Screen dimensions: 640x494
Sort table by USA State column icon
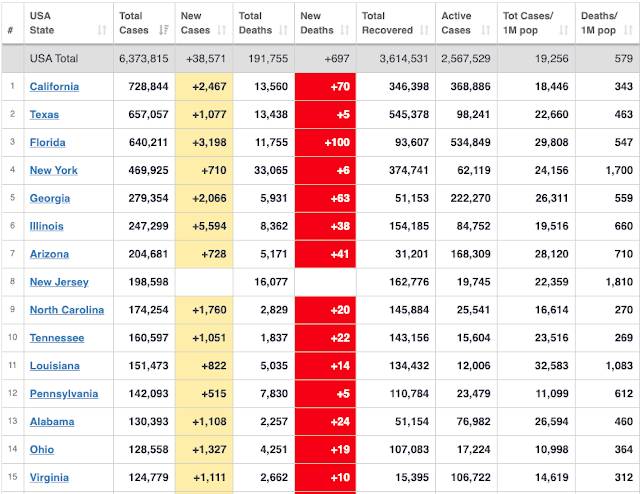102,30
